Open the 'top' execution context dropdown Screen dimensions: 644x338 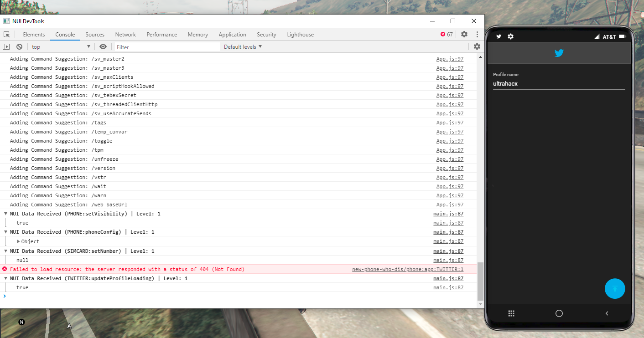click(x=59, y=46)
